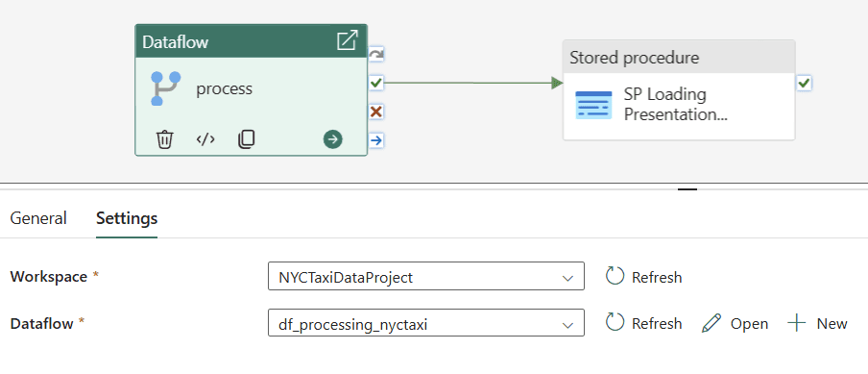
Task: Select the Stored procedure activity header
Action: (679, 57)
